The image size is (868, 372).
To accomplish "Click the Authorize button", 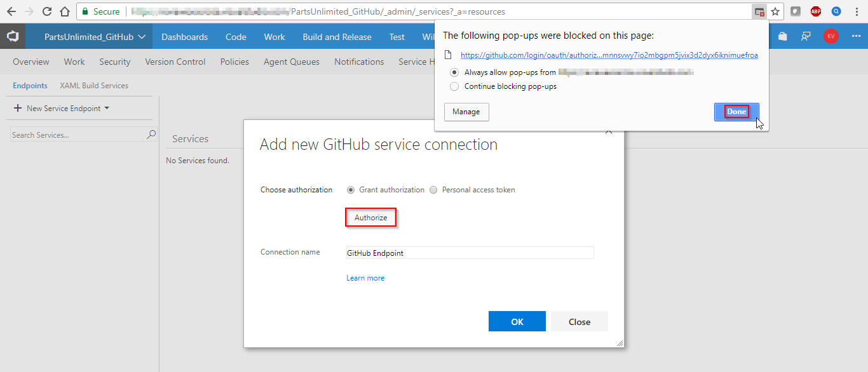I will coord(371,218).
